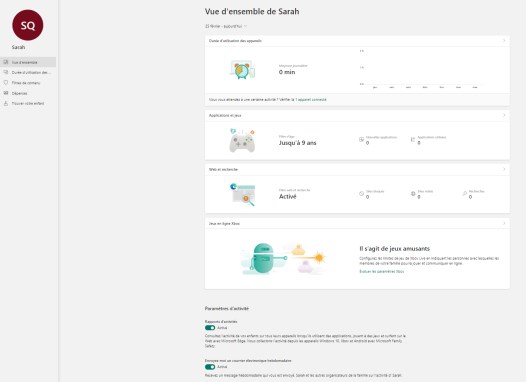
Task: Click the Dépenses card icon in sidebar
Action: [x=6, y=93]
